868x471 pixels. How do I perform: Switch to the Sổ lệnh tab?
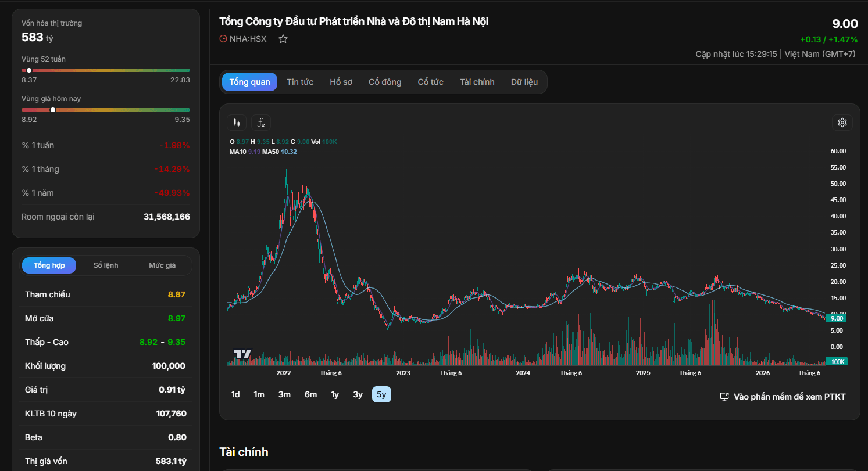coord(106,265)
